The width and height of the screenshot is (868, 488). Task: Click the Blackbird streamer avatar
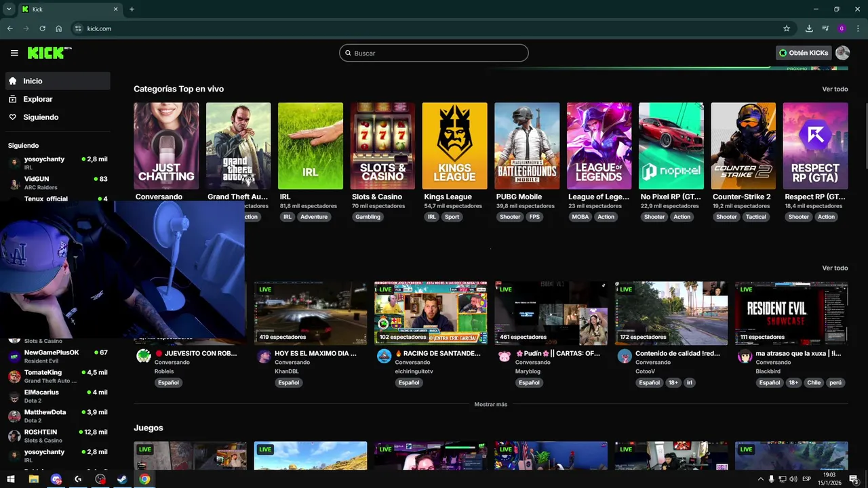pos(745,357)
